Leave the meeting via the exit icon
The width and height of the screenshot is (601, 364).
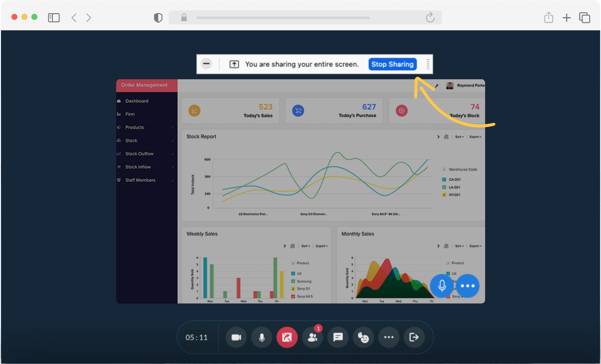[414, 337]
